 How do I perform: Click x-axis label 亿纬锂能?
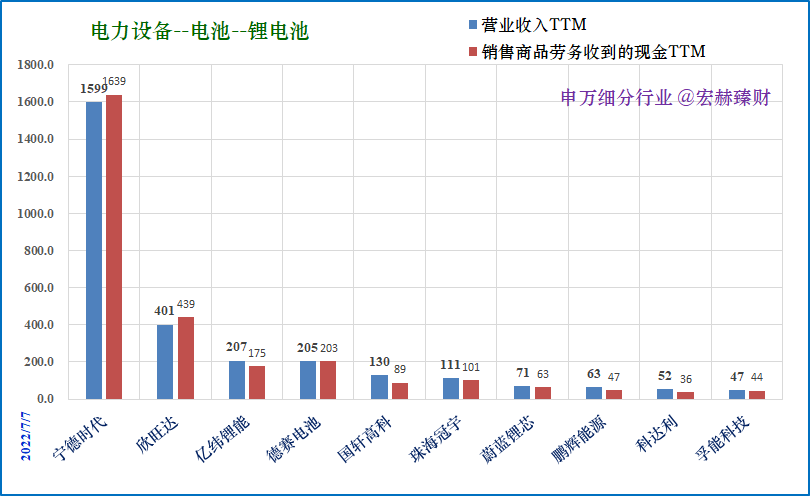(222, 438)
